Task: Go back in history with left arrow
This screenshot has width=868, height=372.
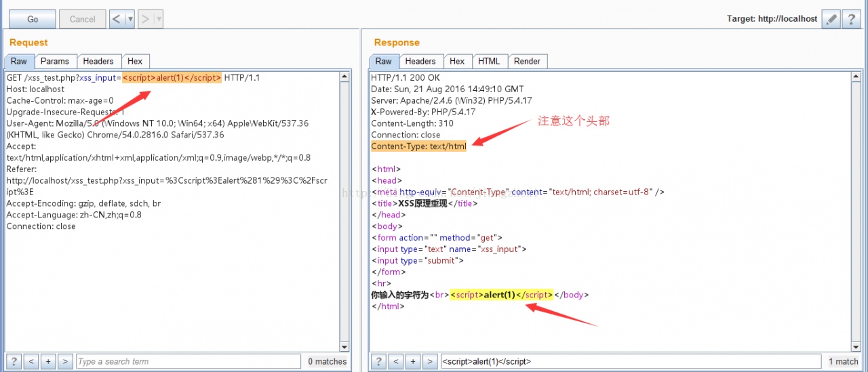Action: pyautogui.click(x=117, y=19)
